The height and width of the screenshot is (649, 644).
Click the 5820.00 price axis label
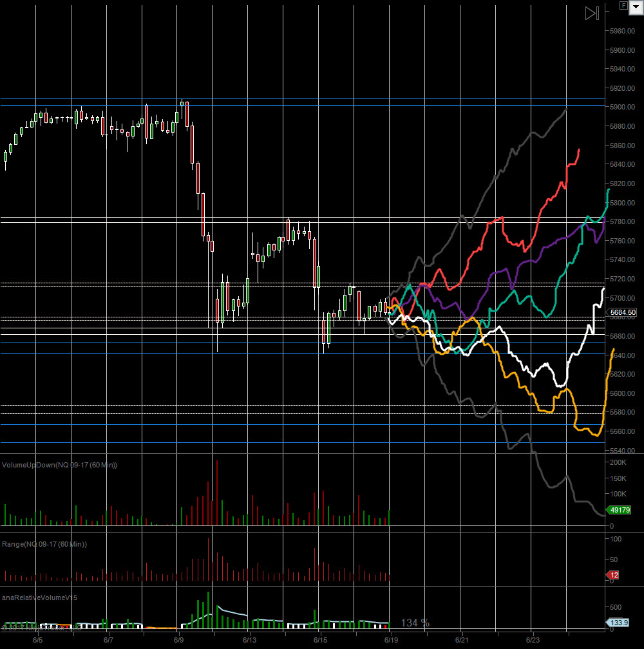(622, 183)
